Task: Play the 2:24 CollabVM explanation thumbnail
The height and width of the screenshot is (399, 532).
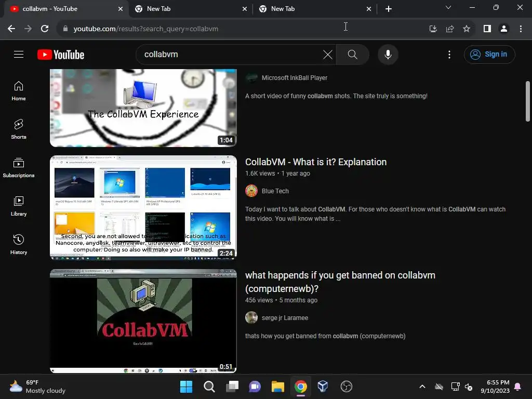Action: point(143,208)
